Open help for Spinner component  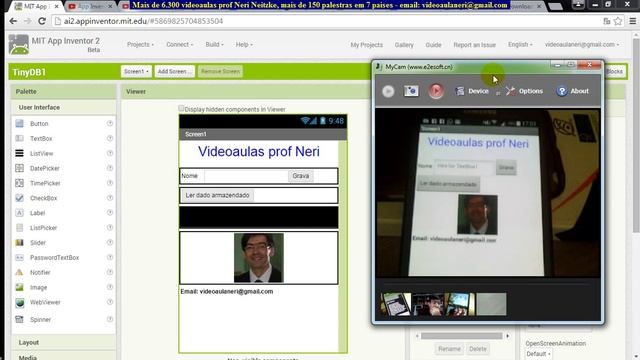pos(110,319)
